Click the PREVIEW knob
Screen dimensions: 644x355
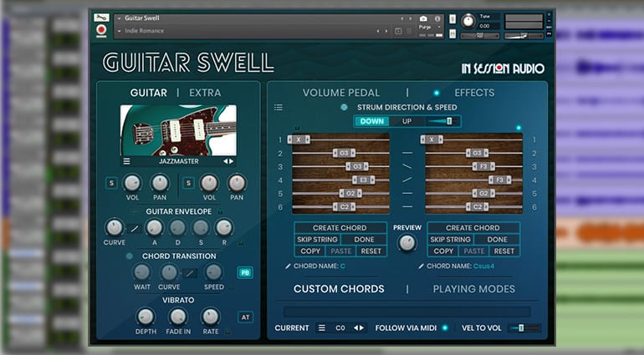coord(407,243)
